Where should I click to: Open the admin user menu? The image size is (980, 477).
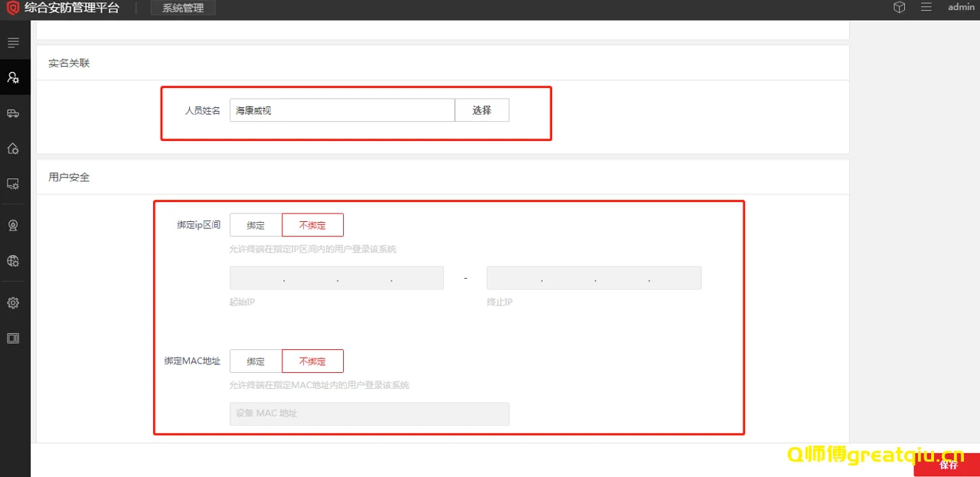pos(961,8)
